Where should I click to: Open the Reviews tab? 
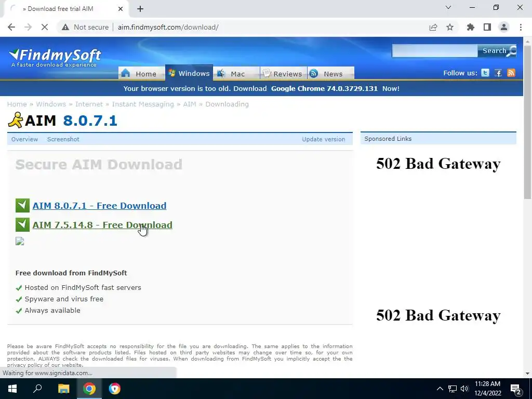tap(283, 74)
